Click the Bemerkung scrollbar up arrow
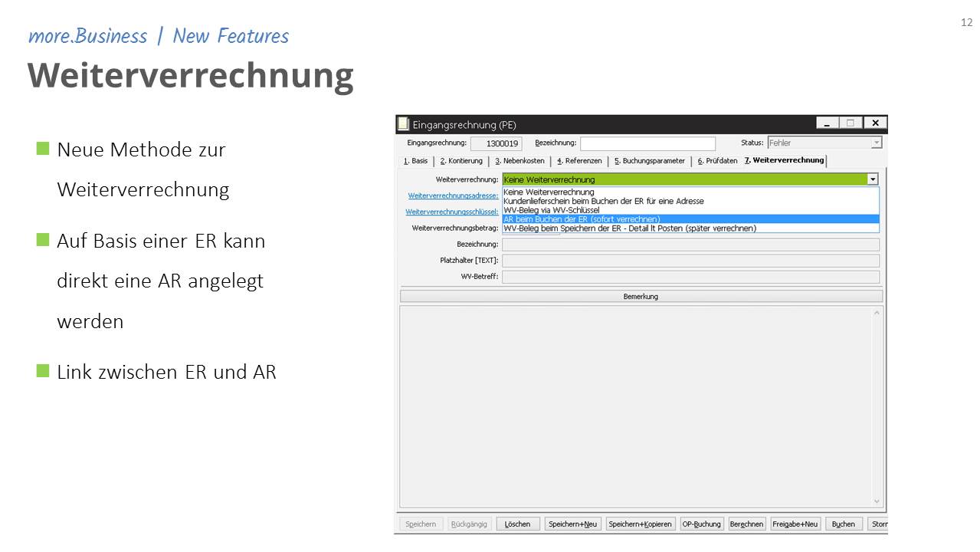 [x=877, y=313]
